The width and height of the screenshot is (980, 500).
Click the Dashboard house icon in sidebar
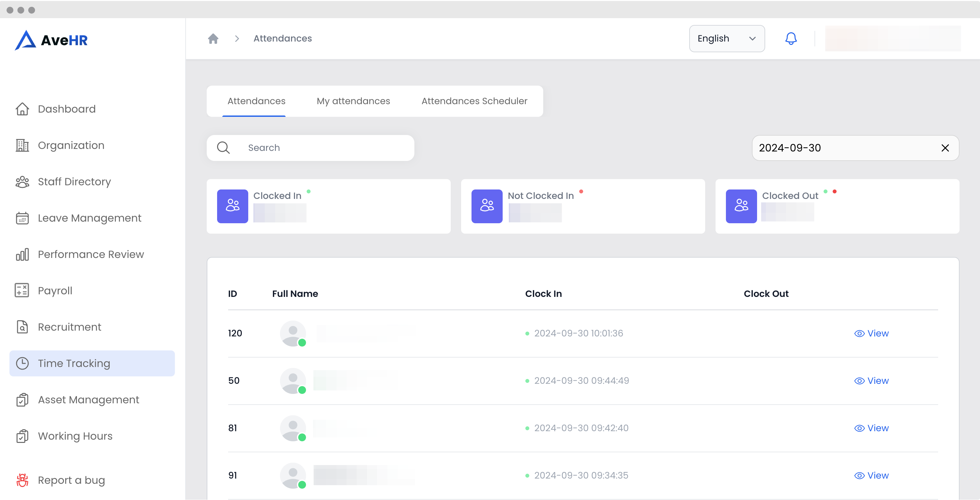[22, 109]
